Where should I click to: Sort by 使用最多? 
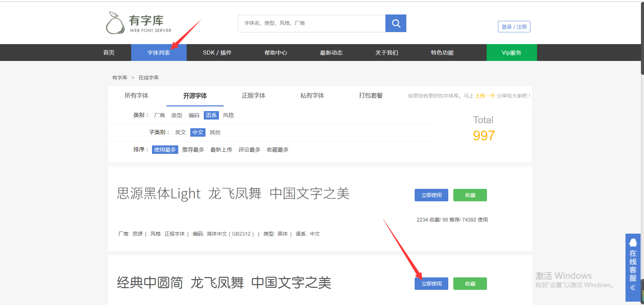(165, 150)
